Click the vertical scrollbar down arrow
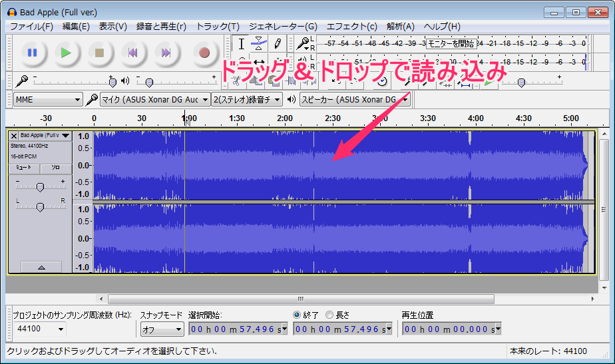The image size is (615, 364). click(x=604, y=287)
